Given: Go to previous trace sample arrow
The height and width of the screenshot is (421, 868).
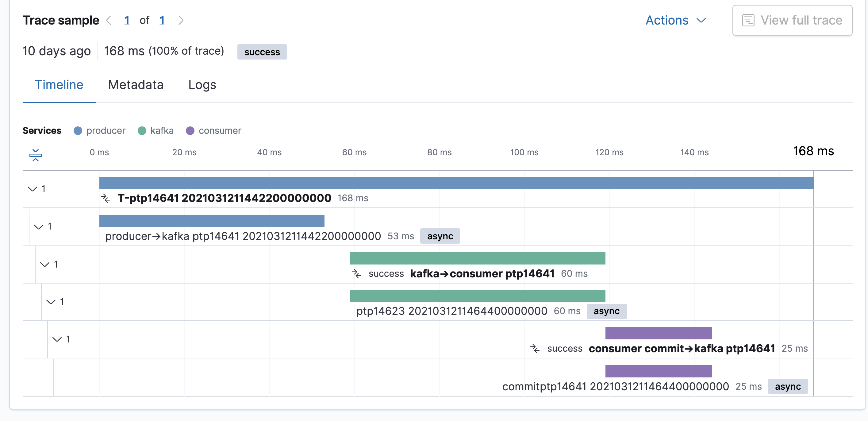Looking at the screenshot, I should tap(109, 21).
